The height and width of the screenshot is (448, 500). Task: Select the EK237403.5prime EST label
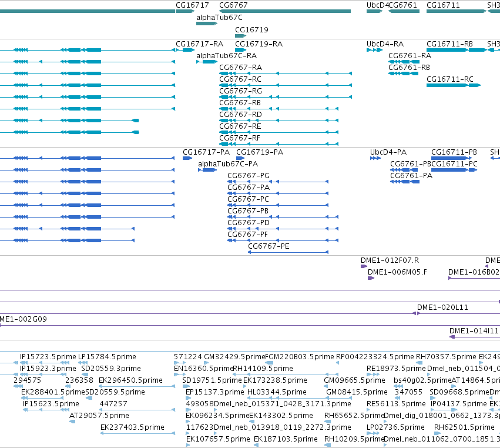(x=132, y=427)
